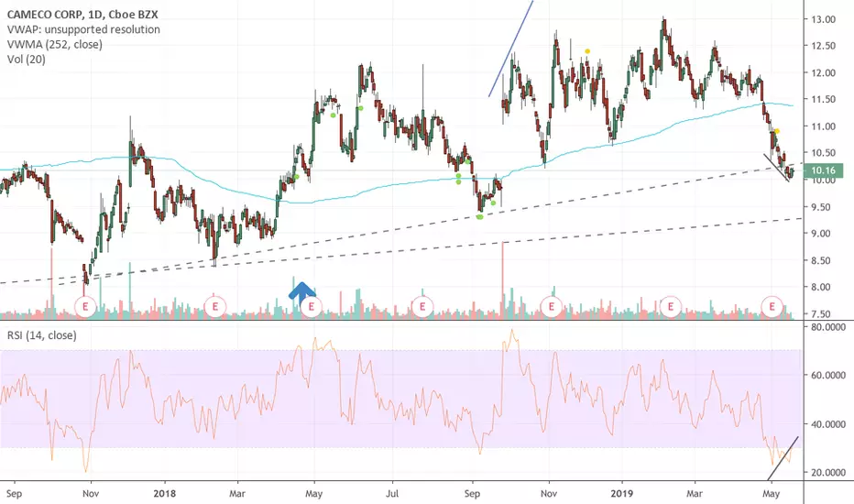The height and width of the screenshot is (504, 854).
Task: Click the current price tag 10.16
Action: click(x=823, y=170)
